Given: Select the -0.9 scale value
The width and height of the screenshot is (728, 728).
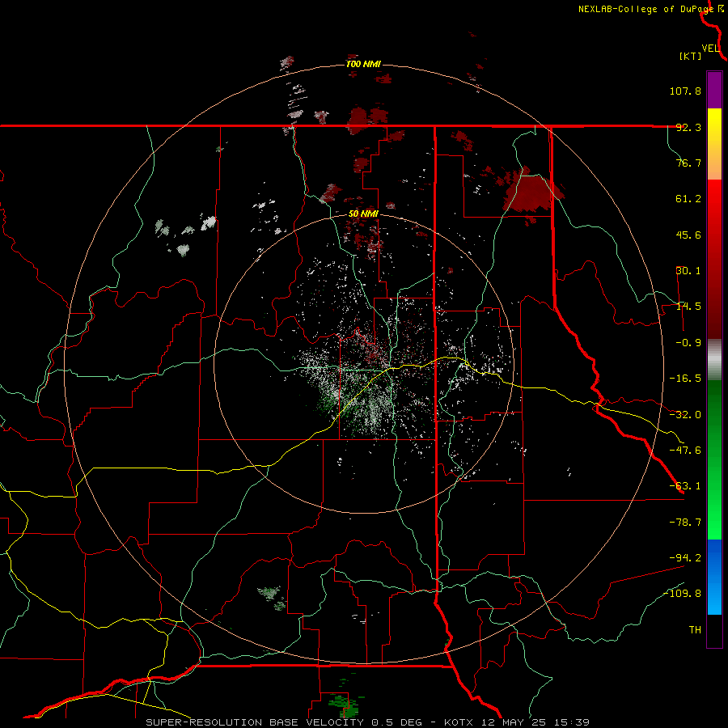Looking at the screenshot, I should 685,343.
